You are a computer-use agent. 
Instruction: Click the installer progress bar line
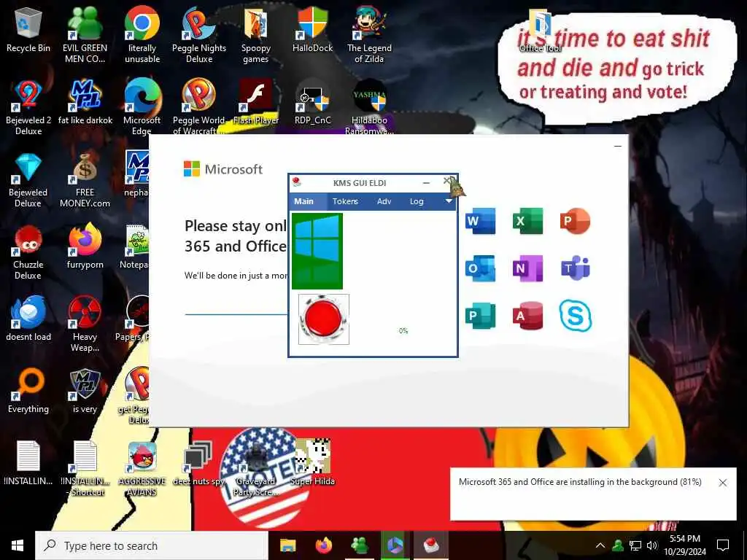pyautogui.click(x=236, y=314)
